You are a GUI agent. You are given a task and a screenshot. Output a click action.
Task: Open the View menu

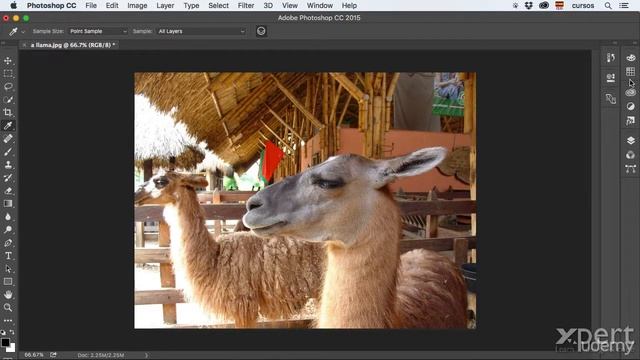click(289, 5)
